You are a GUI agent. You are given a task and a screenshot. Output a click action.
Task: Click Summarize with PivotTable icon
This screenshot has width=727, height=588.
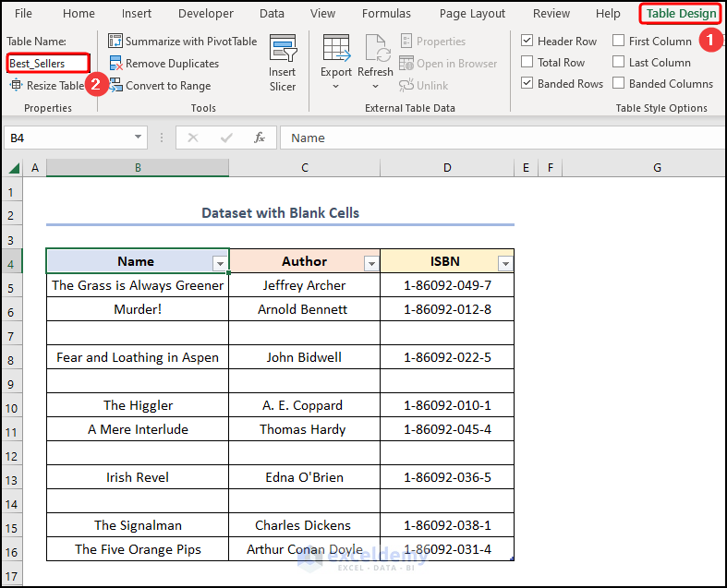click(x=115, y=42)
